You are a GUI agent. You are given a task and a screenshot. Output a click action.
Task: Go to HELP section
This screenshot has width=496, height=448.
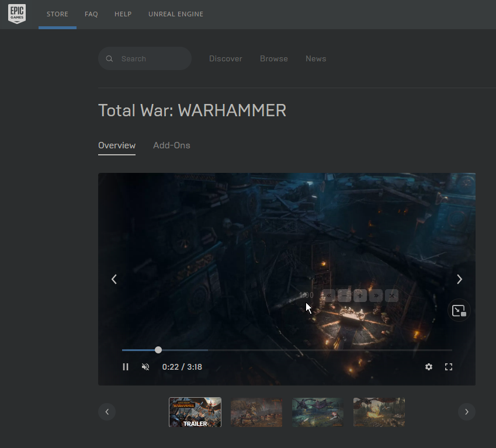pyautogui.click(x=123, y=14)
